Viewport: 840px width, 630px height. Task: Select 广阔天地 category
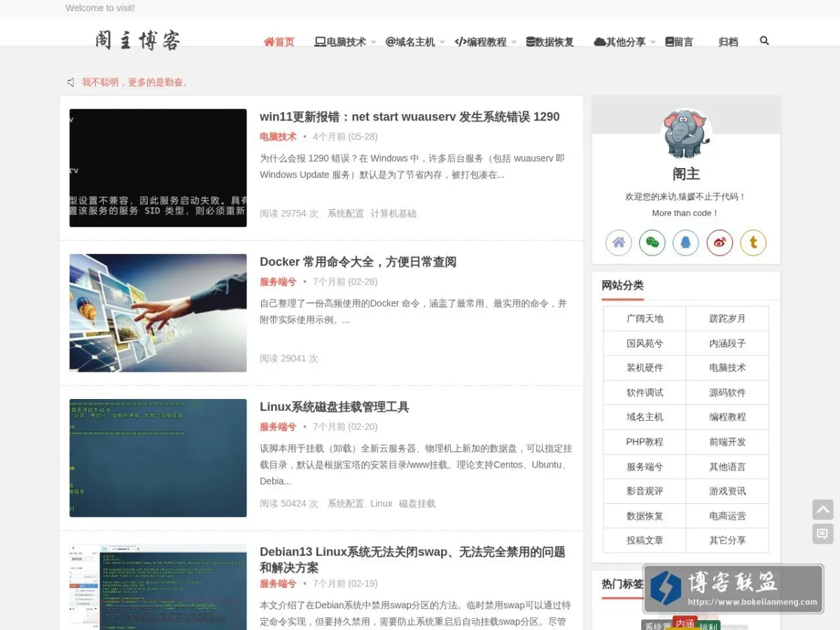click(x=645, y=318)
